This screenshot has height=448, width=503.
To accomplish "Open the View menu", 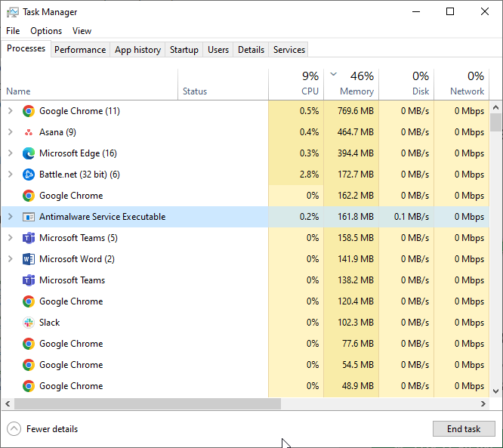I will 82,31.
